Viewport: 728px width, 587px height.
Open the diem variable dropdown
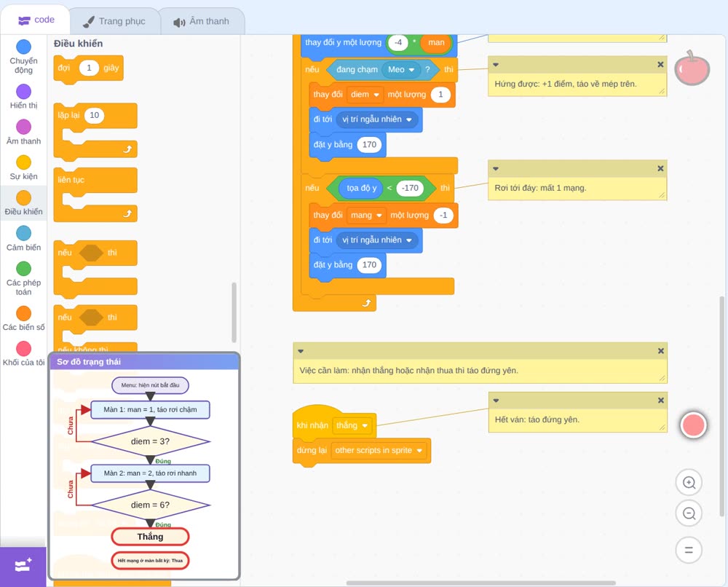pyautogui.click(x=365, y=95)
